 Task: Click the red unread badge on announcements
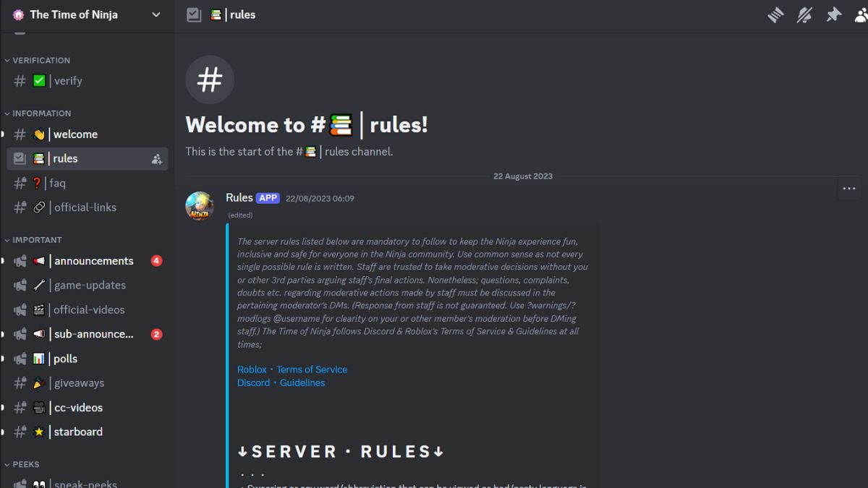pos(156,260)
